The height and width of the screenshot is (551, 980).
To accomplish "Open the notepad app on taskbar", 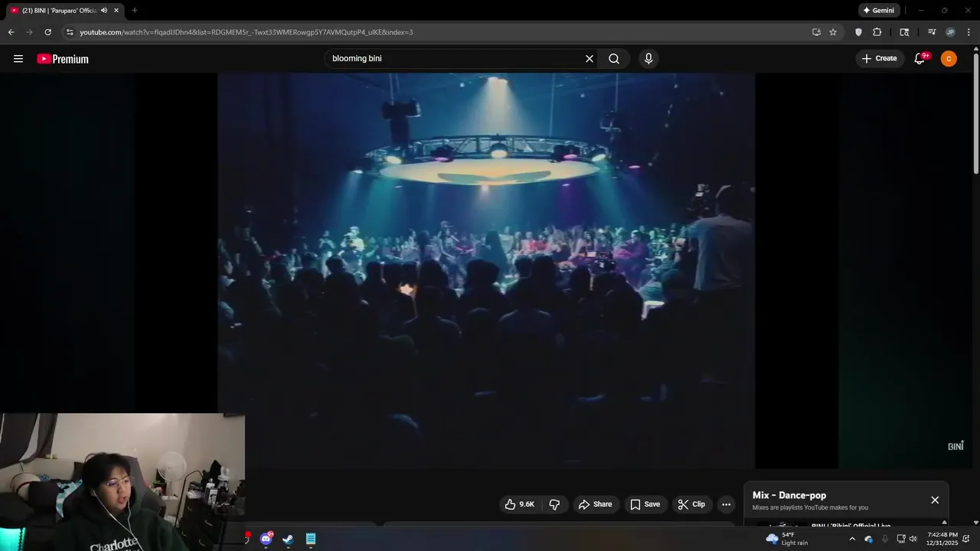I will 311,539.
